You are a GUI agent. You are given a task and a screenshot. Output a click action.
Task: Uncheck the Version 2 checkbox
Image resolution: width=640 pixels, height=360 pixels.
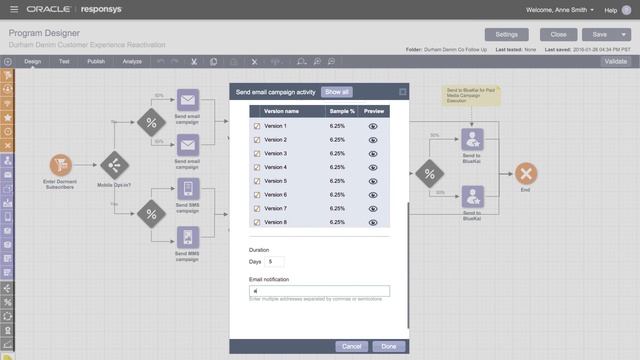257,140
